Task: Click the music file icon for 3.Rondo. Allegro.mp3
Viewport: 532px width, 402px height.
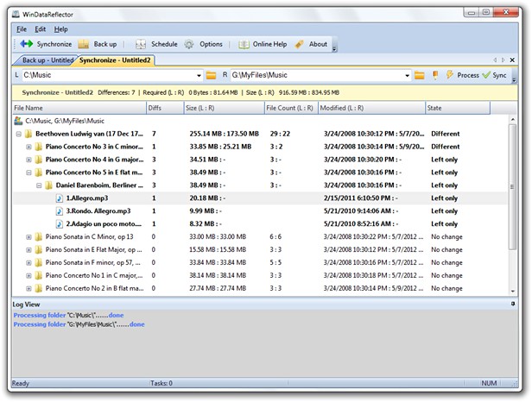Action: click(60, 211)
